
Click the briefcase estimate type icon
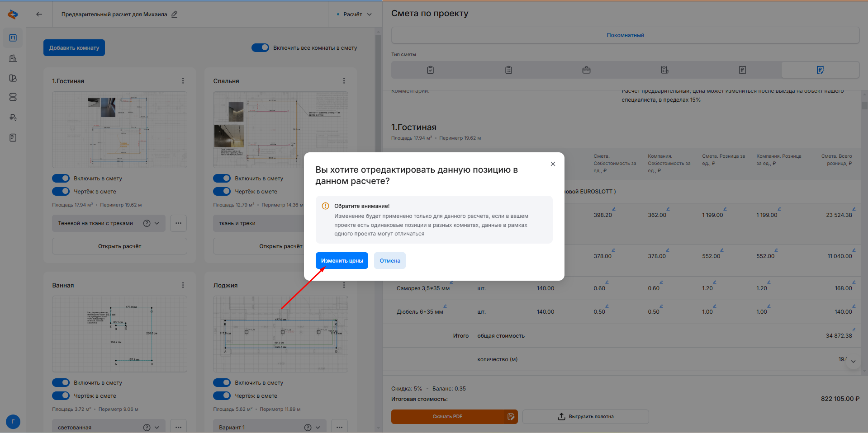[586, 70]
